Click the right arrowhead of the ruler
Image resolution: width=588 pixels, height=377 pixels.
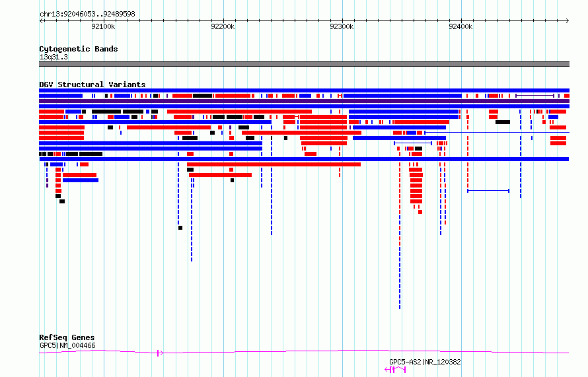[567, 21]
